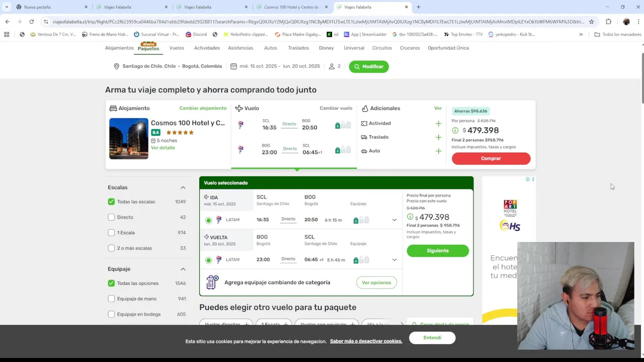Toggle Todas las escalas checkbox
The image size is (644, 362).
111,202
